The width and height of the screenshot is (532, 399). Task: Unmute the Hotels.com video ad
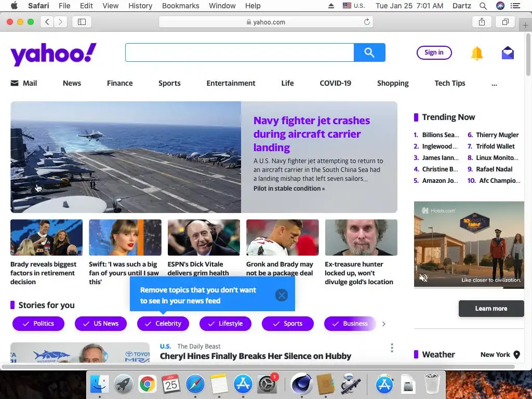pyautogui.click(x=423, y=278)
